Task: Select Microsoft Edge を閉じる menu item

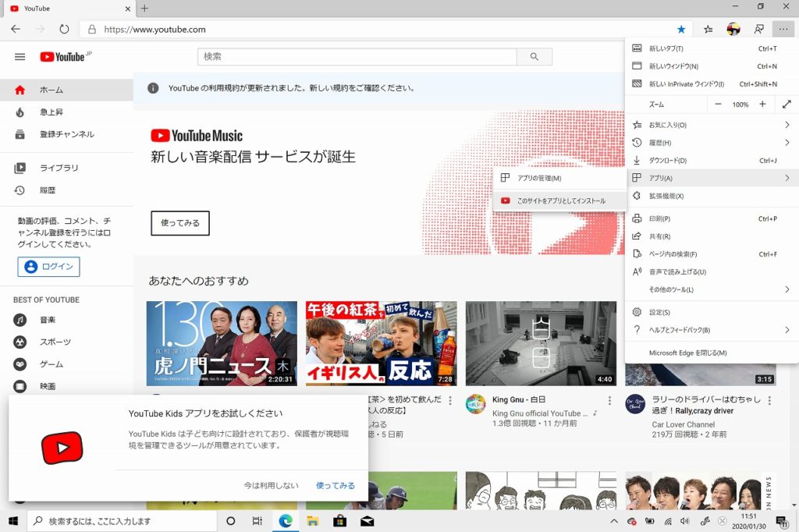Action: pos(712,353)
